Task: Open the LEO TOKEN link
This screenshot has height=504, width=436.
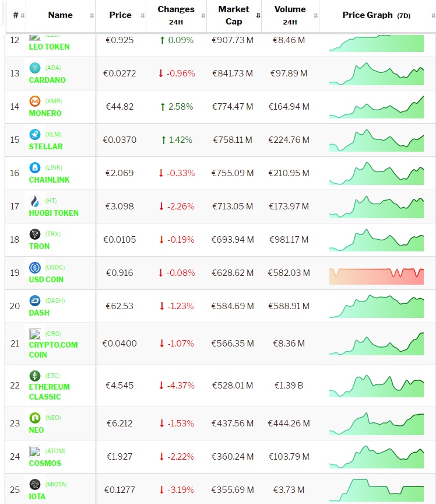Action: 49,47
